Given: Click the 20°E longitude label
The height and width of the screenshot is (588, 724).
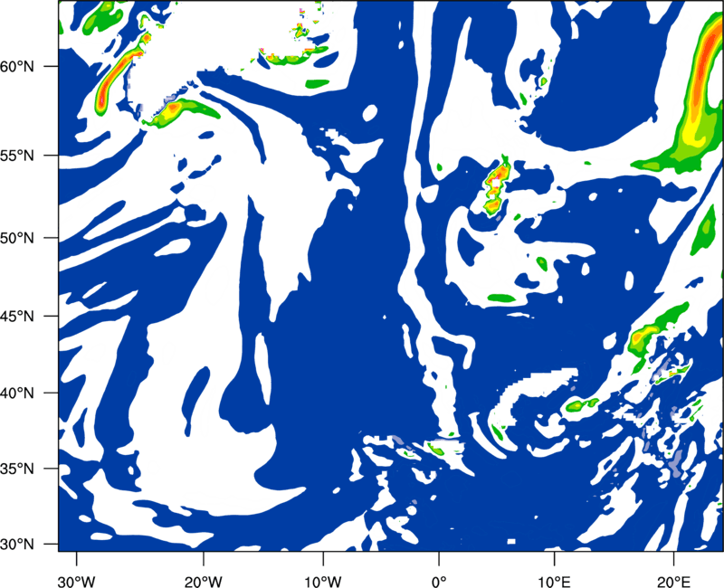Looking at the screenshot, I should coord(673,582).
